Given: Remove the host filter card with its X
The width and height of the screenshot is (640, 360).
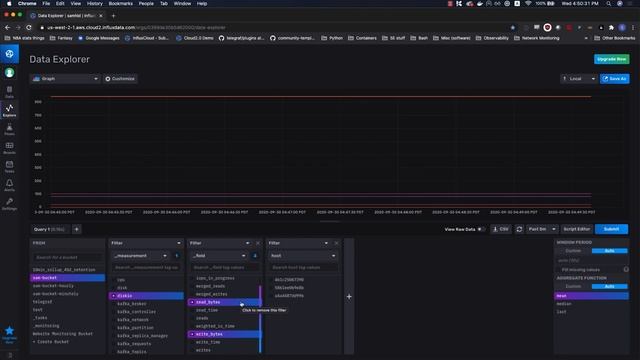Looking at the screenshot, I should coord(336,243).
